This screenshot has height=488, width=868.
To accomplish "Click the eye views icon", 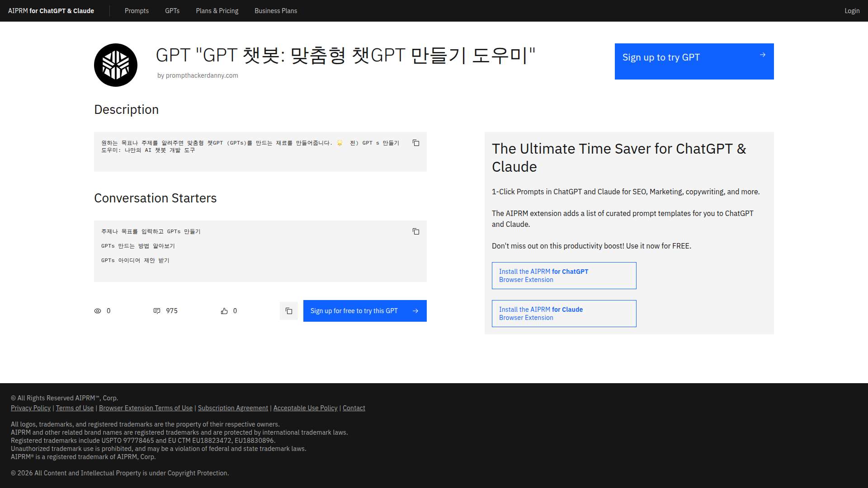I will [x=98, y=311].
